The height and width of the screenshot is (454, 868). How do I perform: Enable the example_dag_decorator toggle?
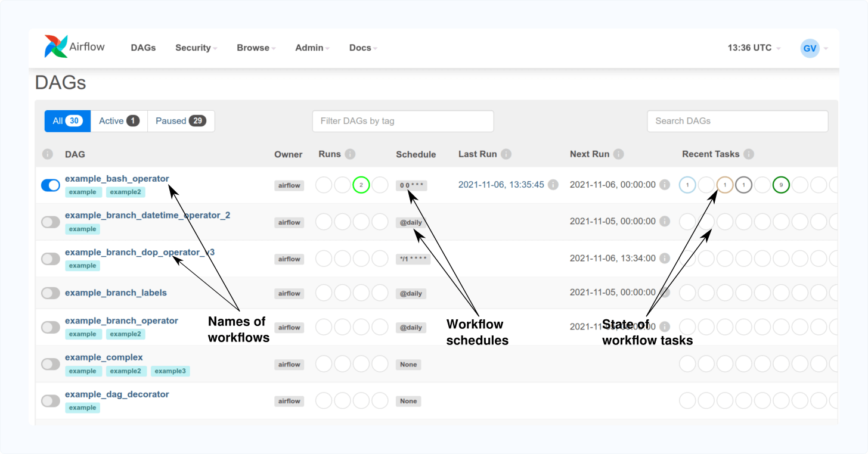(x=51, y=401)
